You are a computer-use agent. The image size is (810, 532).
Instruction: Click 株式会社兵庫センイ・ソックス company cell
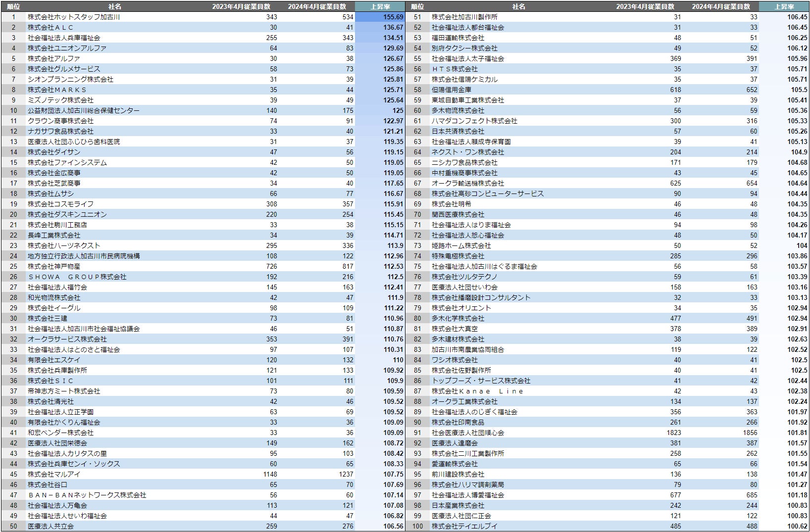74,464
